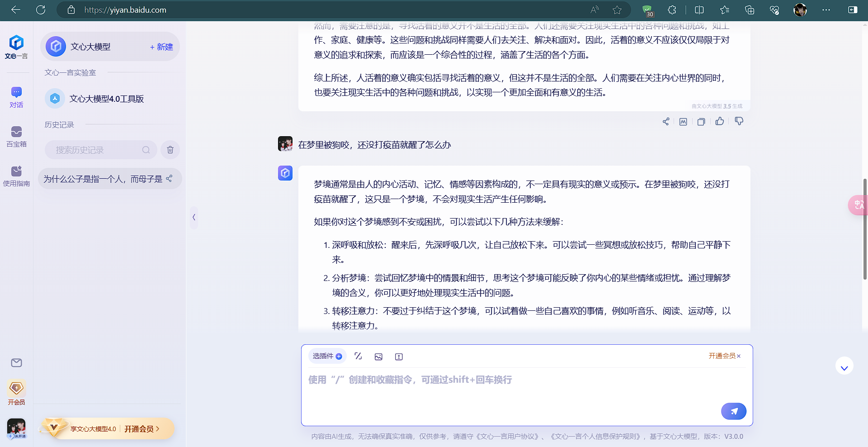Open the 选插件 plugin selector

point(327,356)
